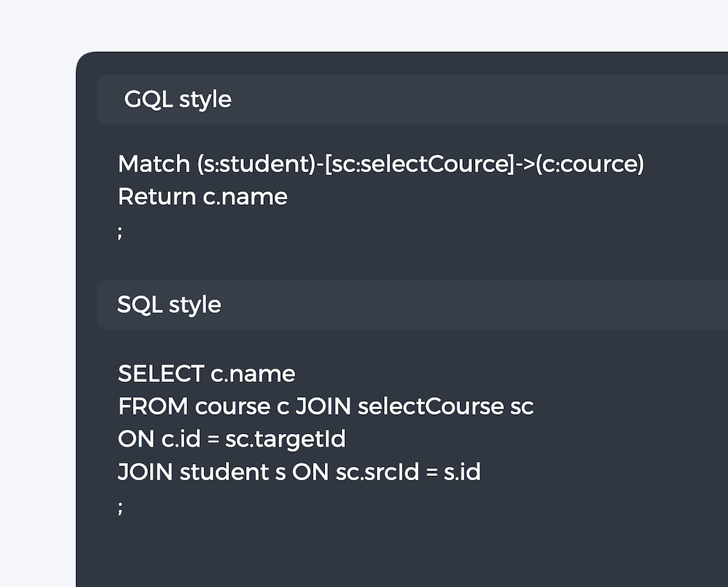Click c.name in the Return line

pos(245,196)
